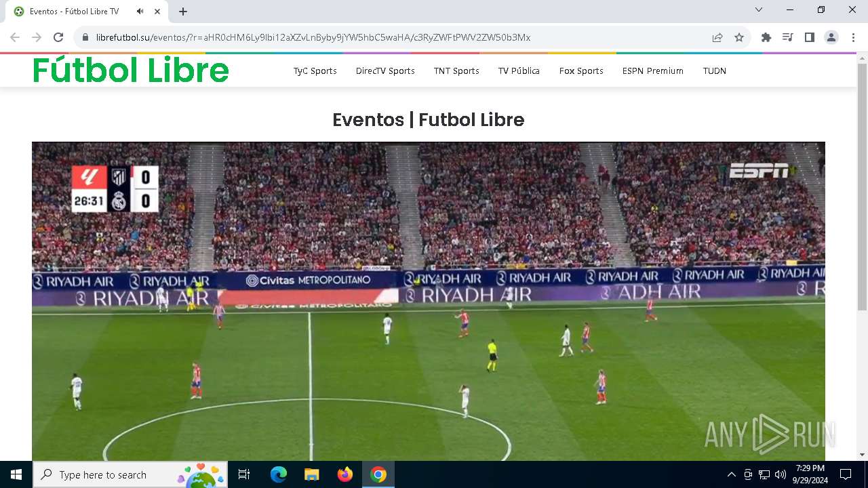Open TUDN channel link
Screen dimensions: 868x488
[715, 70]
